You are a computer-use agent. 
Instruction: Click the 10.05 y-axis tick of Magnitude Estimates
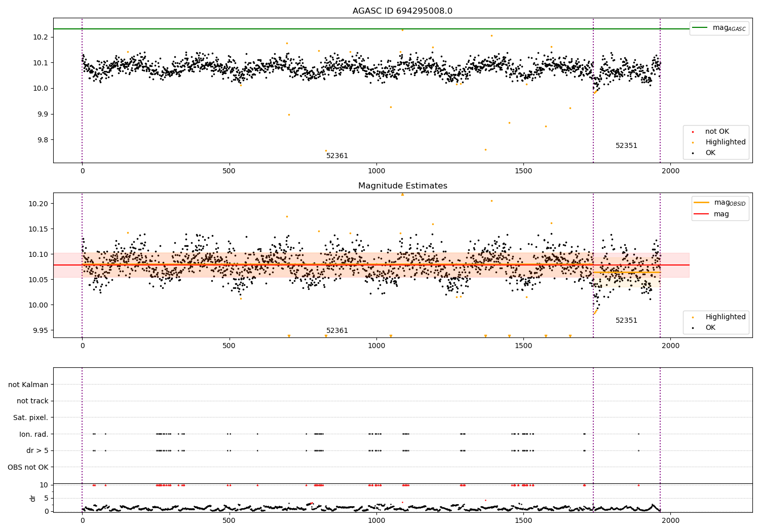[39, 280]
